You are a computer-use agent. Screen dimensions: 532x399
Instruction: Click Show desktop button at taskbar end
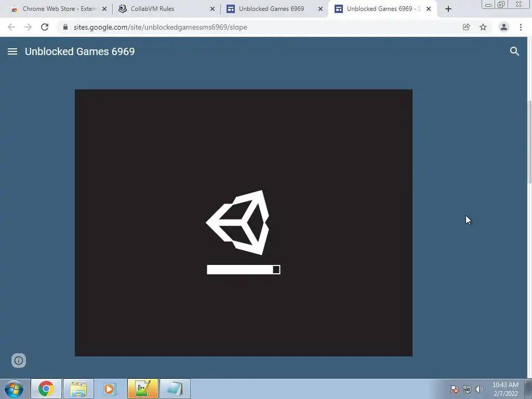tap(528, 389)
